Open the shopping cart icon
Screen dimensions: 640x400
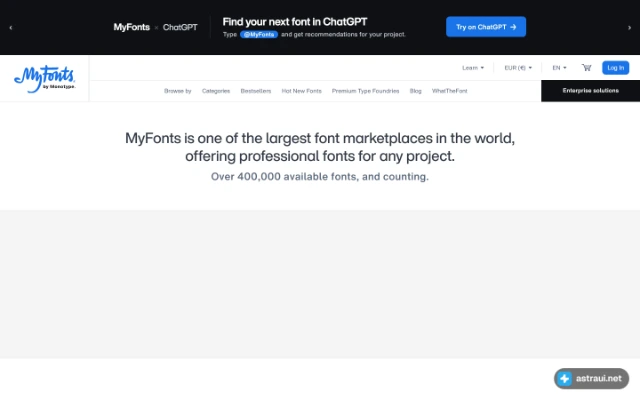coord(587,68)
